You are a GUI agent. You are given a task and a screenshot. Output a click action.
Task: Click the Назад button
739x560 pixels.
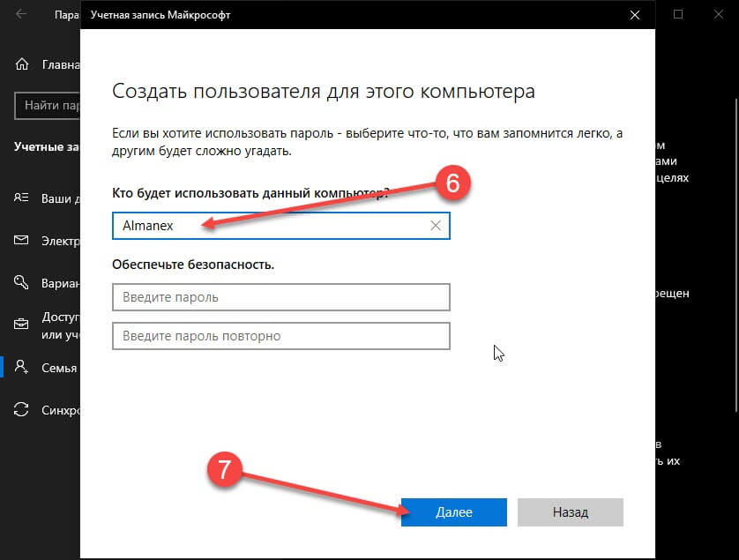coord(571,511)
